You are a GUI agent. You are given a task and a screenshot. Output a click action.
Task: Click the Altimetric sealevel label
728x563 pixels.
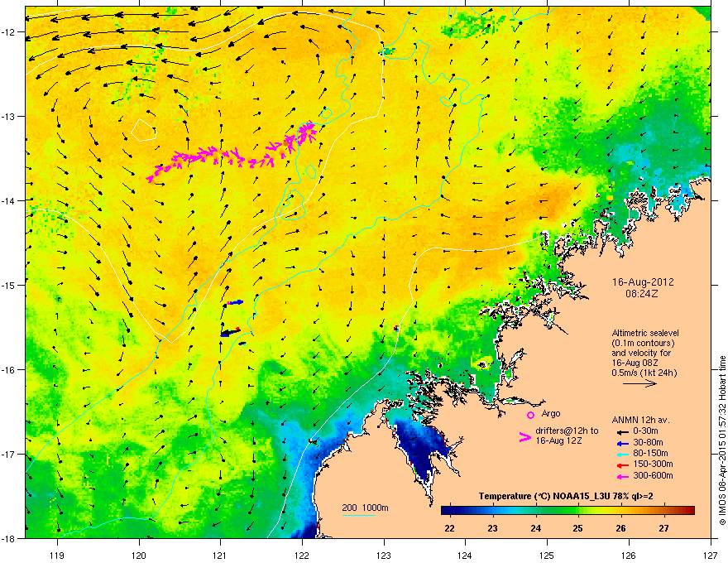click(x=645, y=333)
